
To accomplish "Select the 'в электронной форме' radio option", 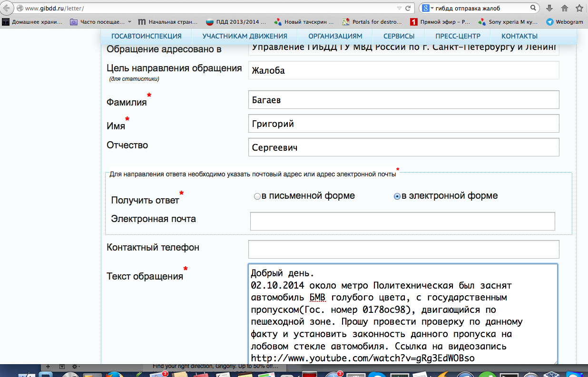I will (x=397, y=196).
